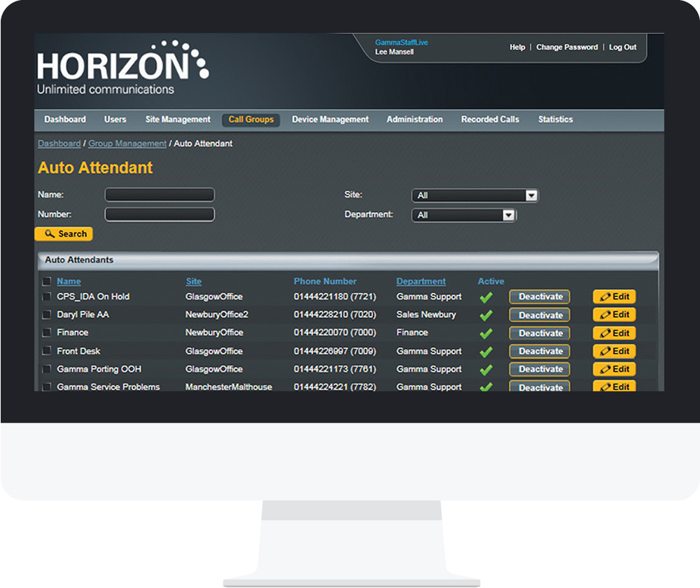
Task: Tick checkbox for Gamma Service Problems
Action: point(46,386)
